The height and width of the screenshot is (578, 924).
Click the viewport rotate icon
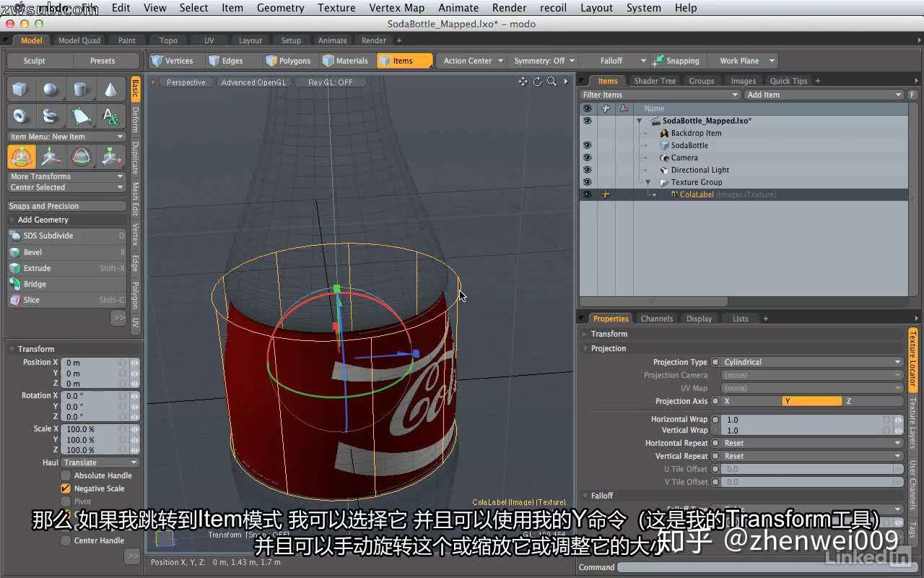click(x=538, y=82)
